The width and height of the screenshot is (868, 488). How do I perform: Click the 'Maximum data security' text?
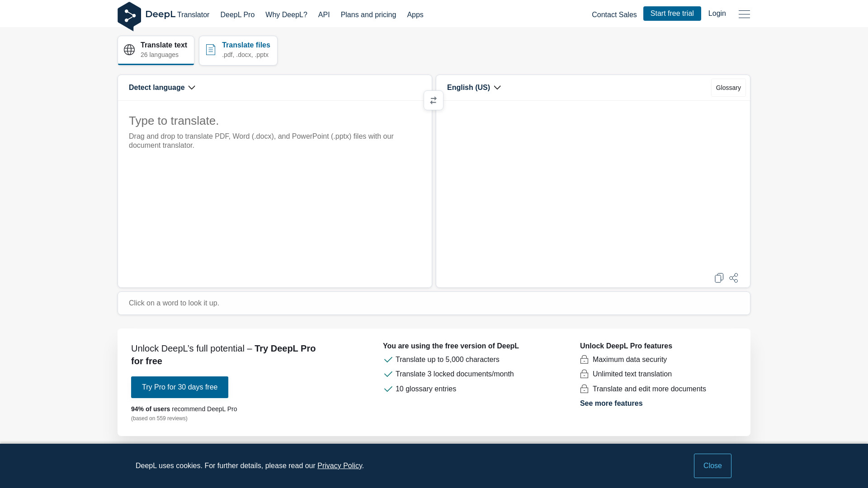coord(629,360)
